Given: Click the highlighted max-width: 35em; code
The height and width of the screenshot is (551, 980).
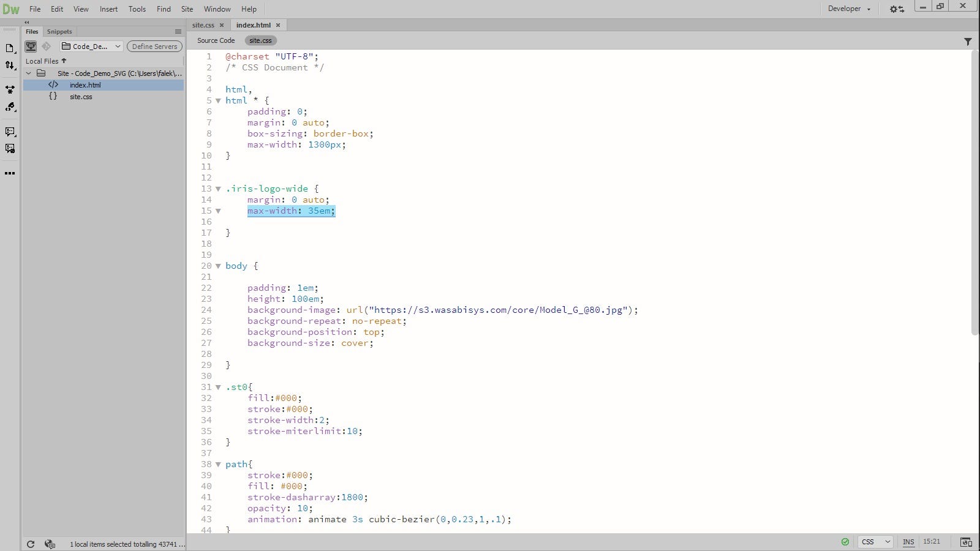Looking at the screenshot, I should [292, 211].
